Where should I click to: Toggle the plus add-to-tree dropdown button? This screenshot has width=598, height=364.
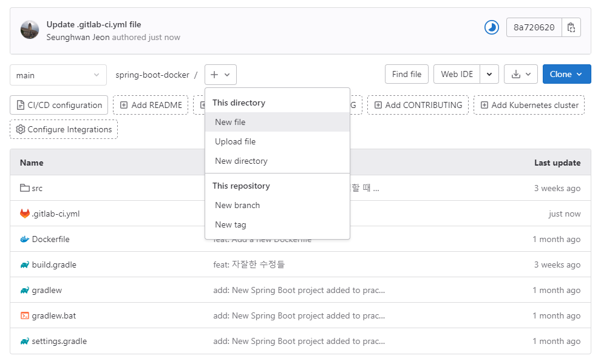(x=220, y=75)
